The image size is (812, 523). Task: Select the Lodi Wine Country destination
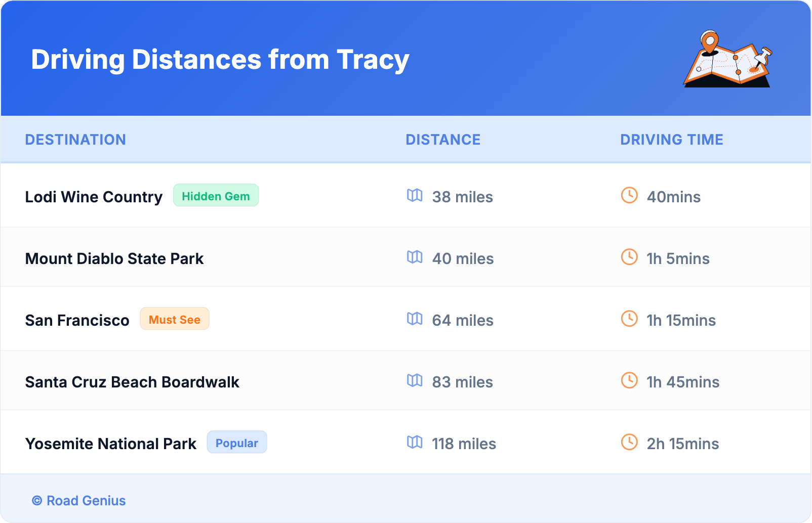[x=94, y=197]
